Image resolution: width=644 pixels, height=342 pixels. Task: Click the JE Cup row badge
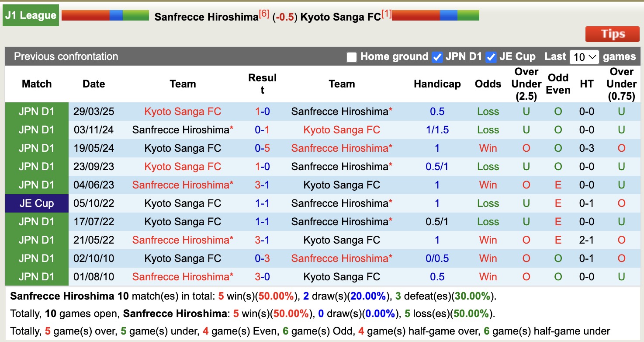pyautogui.click(x=37, y=203)
